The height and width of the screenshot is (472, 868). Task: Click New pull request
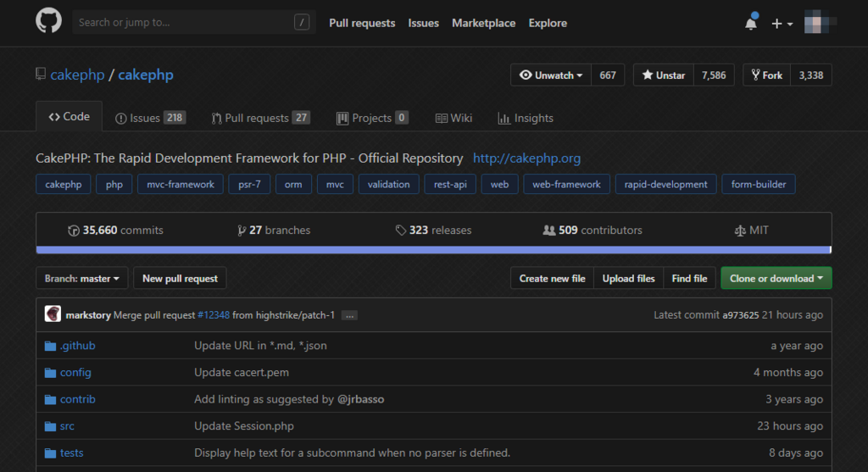point(180,278)
